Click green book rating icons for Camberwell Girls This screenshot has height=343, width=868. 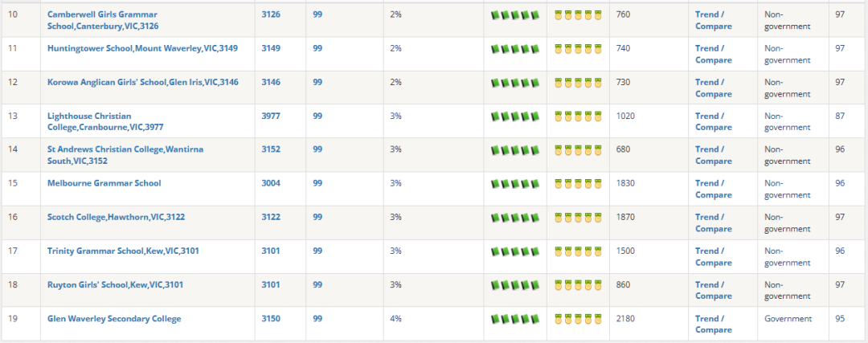515,15
